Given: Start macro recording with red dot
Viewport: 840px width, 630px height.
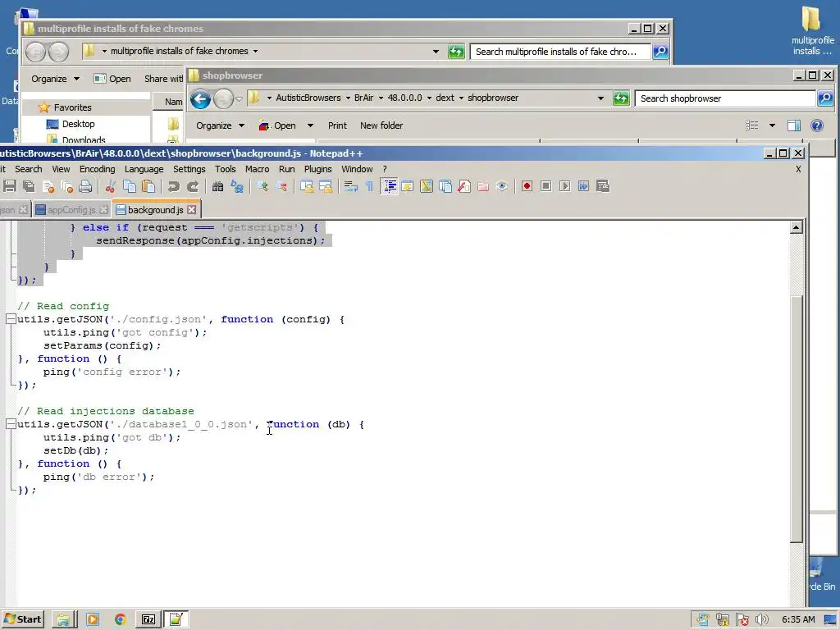Looking at the screenshot, I should coord(527,186).
